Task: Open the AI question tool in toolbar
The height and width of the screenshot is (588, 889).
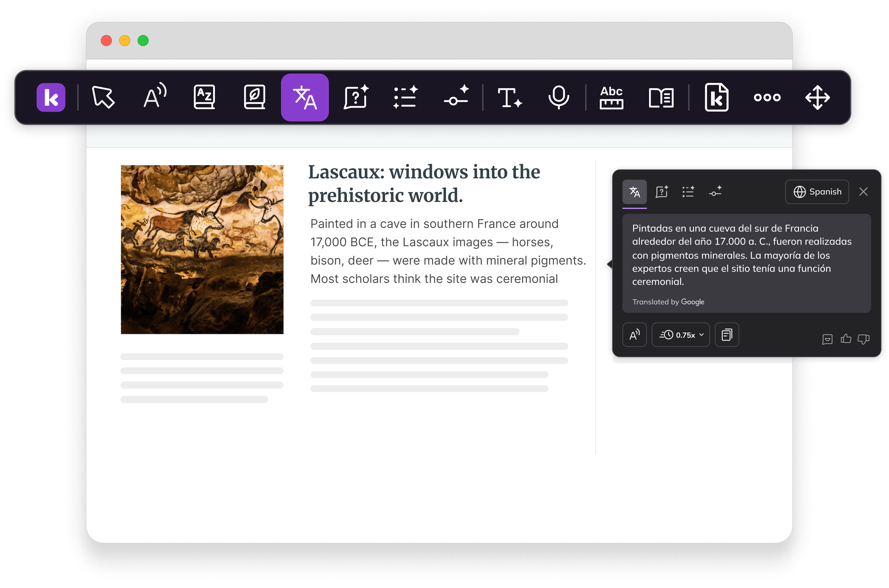Action: click(356, 97)
